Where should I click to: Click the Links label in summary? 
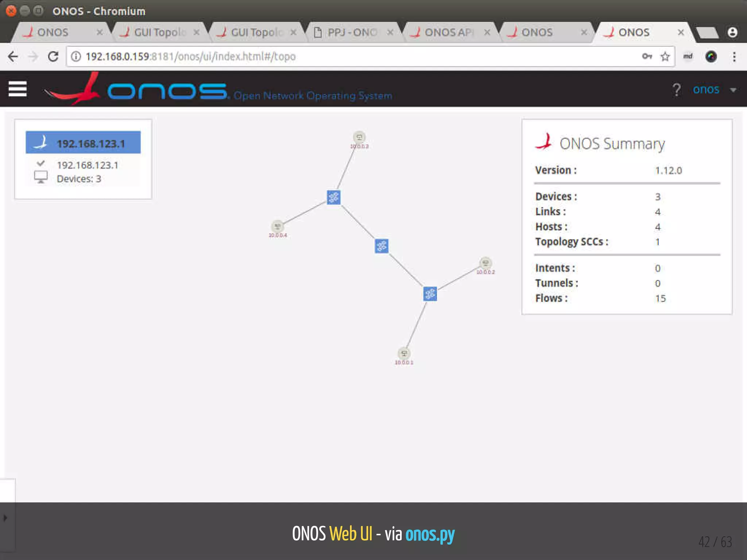pyautogui.click(x=550, y=211)
